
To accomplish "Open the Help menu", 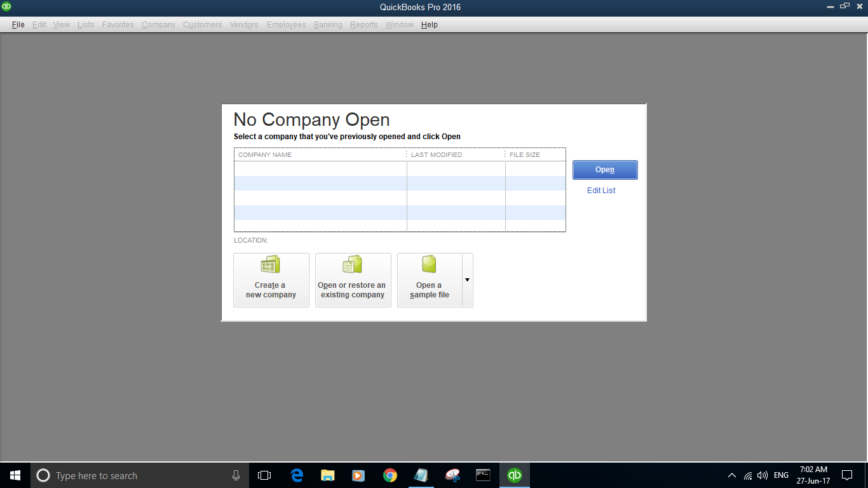I will tap(430, 25).
